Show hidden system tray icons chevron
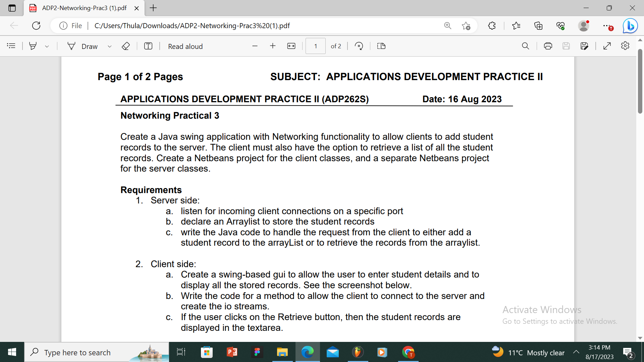This screenshot has width=644, height=362. pyautogui.click(x=576, y=352)
